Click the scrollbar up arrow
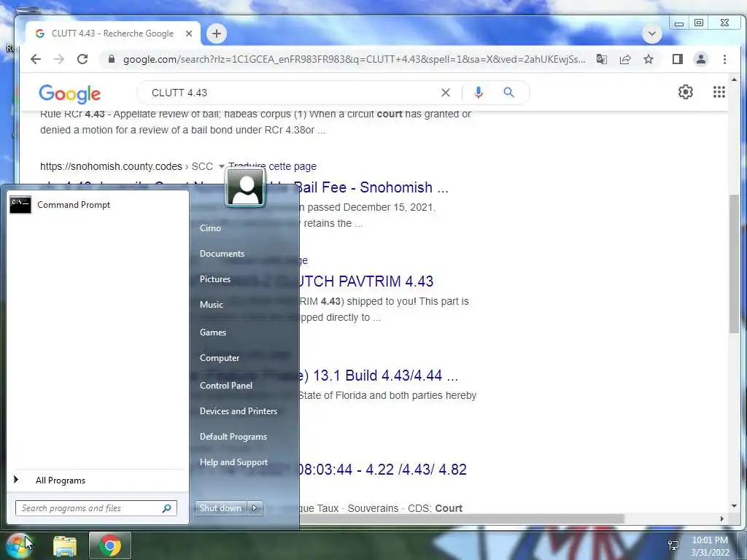This screenshot has width=747, height=560. tap(734, 80)
